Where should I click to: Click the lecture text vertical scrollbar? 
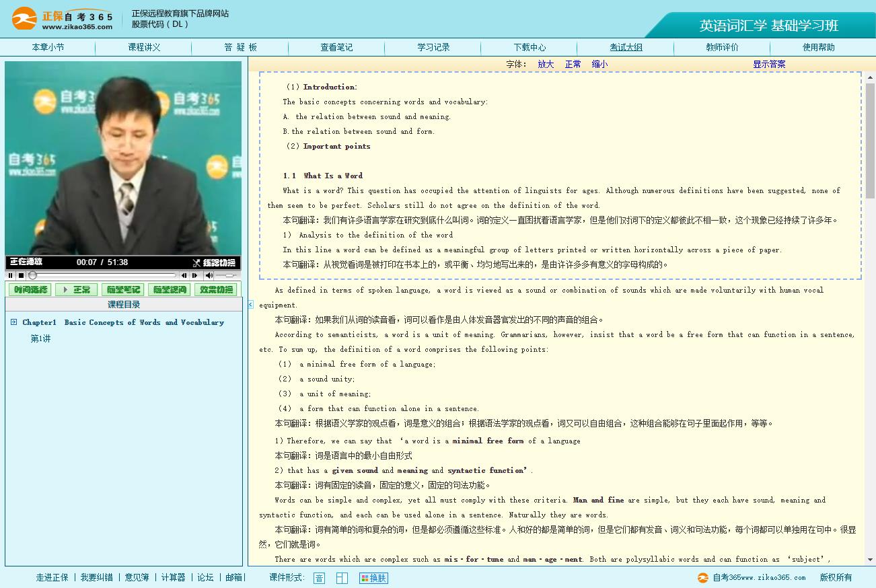869,319
